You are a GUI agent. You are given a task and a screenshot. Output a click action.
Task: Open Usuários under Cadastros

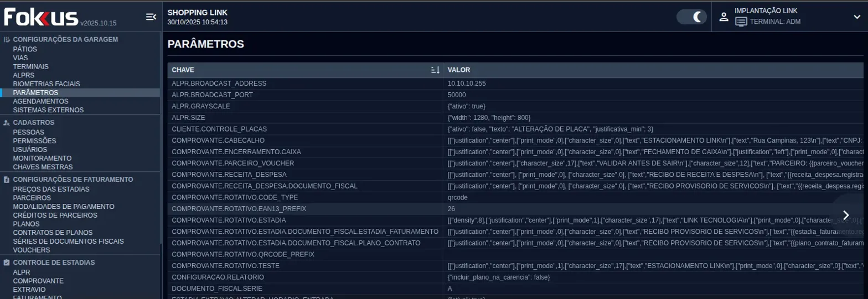[30, 149]
